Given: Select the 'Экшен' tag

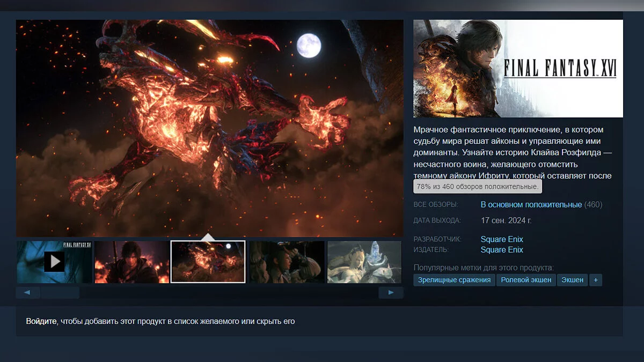Looking at the screenshot, I should point(572,280).
